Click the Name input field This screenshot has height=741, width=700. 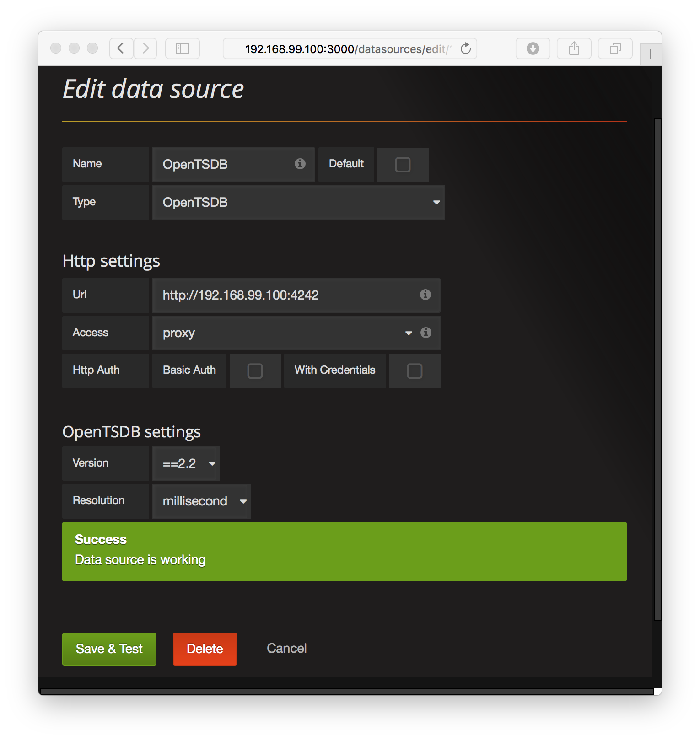pos(233,165)
